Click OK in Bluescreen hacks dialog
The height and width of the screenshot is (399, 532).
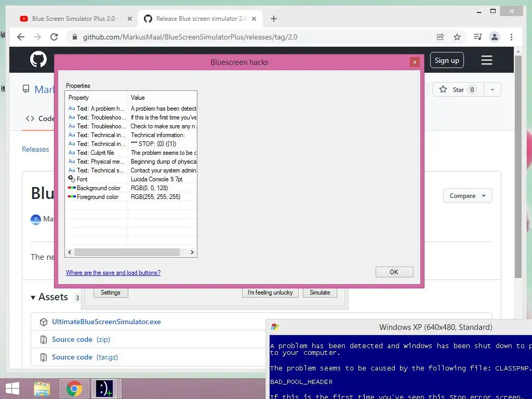(x=394, y=272)
